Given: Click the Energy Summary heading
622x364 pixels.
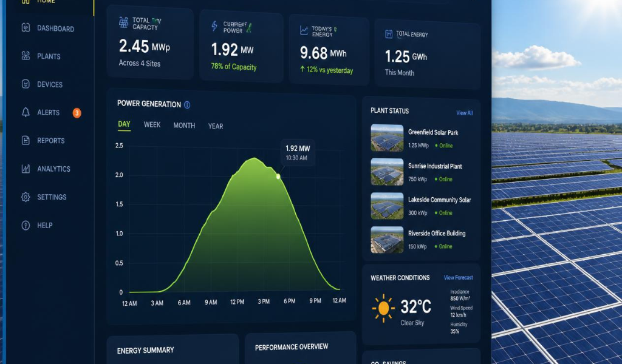Looking at the screenshot, I should pyautogui.click(x=146, y=351).
